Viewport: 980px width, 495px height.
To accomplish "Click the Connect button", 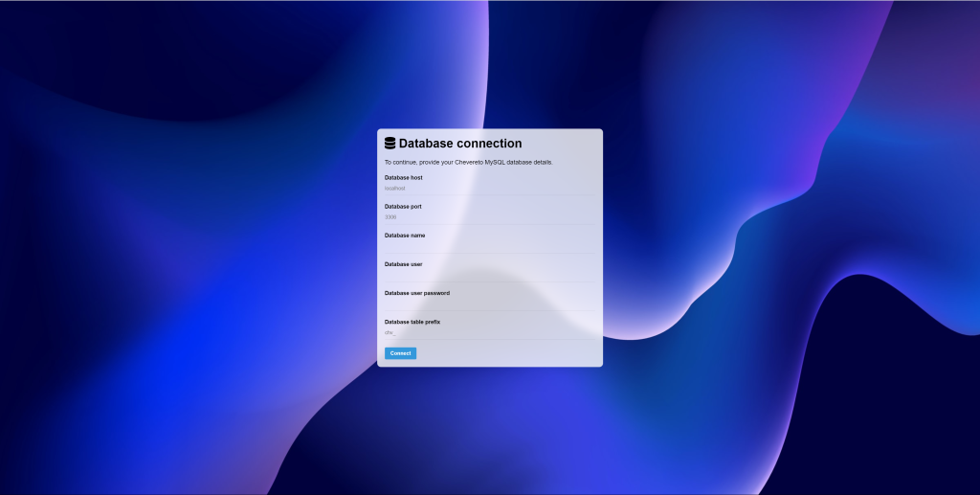I will coord(400,353).
